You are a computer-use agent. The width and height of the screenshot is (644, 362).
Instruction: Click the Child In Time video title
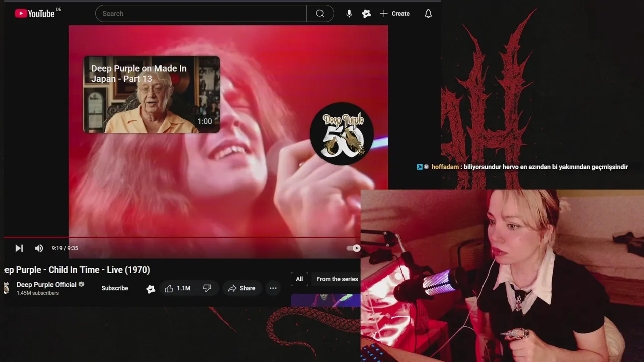click(x=76, y=270)
